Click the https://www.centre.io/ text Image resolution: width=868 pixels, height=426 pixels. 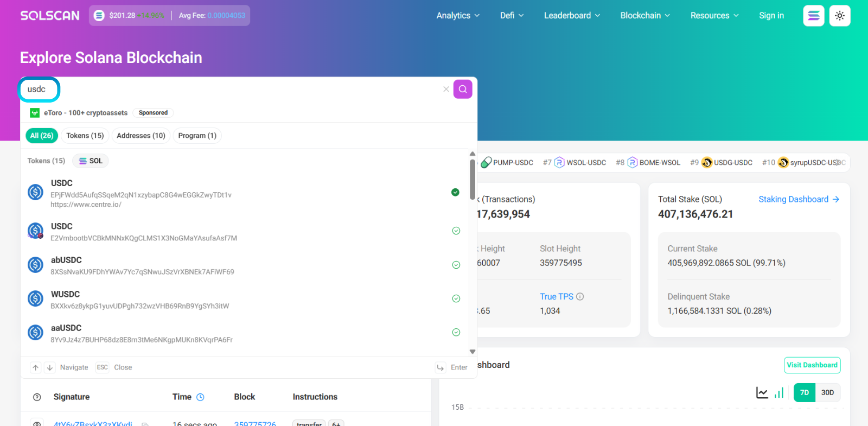[86, 205]
